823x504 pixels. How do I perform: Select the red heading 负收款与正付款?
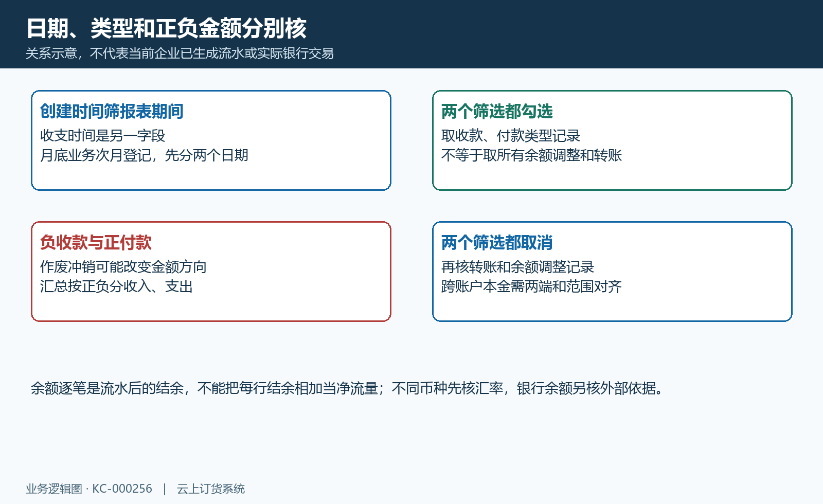[x=96, y=242]
